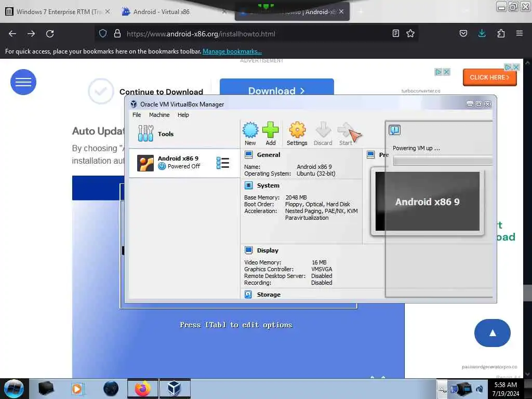The image size is (532, 399).
Task: Click the orange CLICK HERE ad button
Action: point(490,78)
